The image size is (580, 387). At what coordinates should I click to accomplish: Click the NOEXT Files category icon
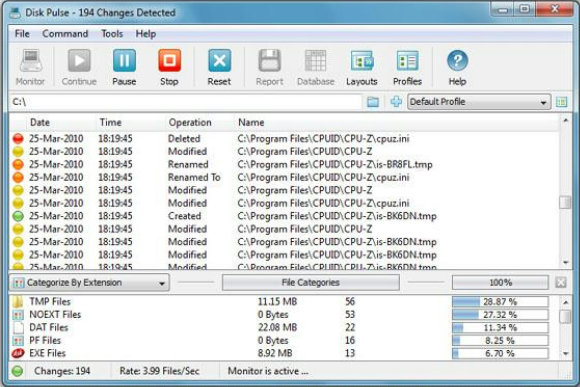[18, 315]
